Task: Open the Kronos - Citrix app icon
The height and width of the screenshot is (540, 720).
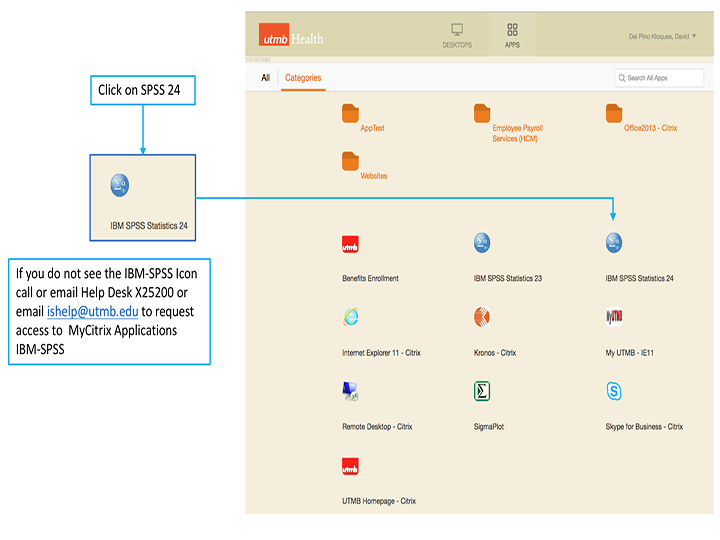Action: point(482,317)
